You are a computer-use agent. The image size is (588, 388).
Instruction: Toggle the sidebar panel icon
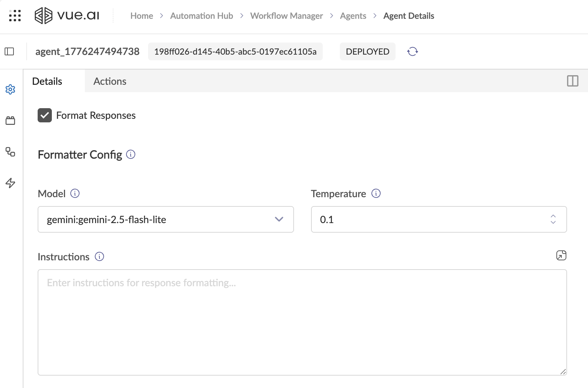(x=9, y=51)
